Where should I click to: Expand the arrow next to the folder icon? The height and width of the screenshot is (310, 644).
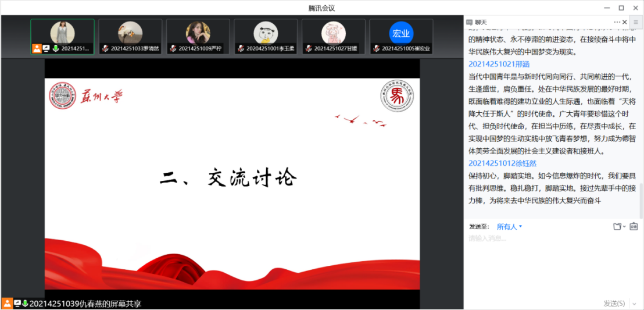click(x=624, y=227)
